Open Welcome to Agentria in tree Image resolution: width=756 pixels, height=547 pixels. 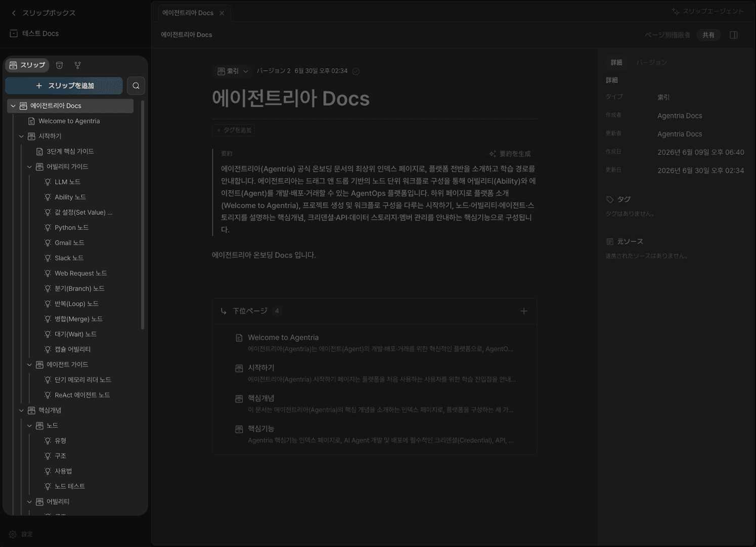(69, 121)
